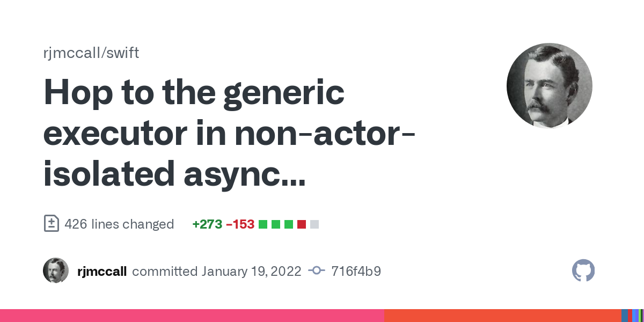644x322 pixels.
Task: Click the 'committed January 19, 2022' date
Action: (217, 272)
